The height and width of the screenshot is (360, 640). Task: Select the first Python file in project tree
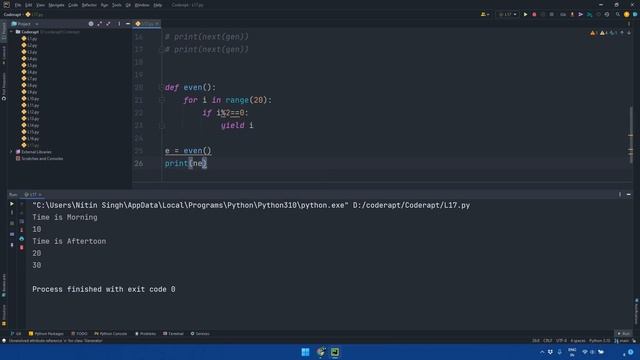point(29,39)
